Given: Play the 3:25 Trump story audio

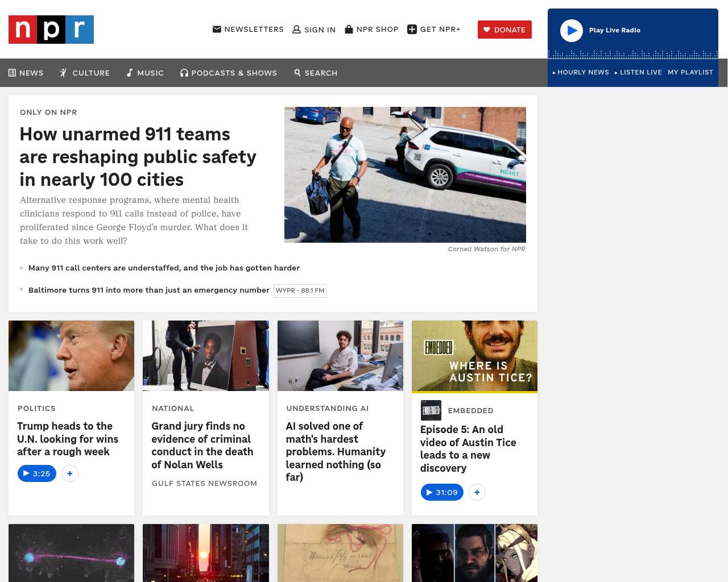Looking at the screenshot, I should pyautogui.click(x=37, y=473).
